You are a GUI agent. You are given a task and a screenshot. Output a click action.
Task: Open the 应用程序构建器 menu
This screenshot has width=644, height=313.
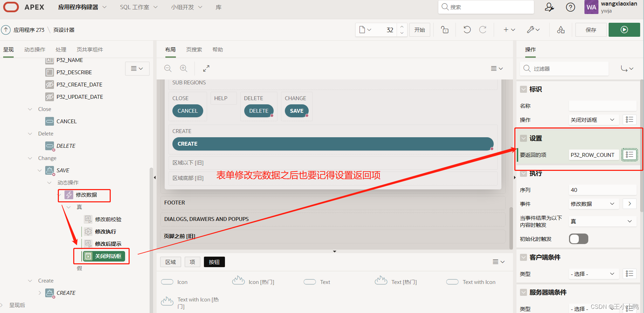(82, 7)
